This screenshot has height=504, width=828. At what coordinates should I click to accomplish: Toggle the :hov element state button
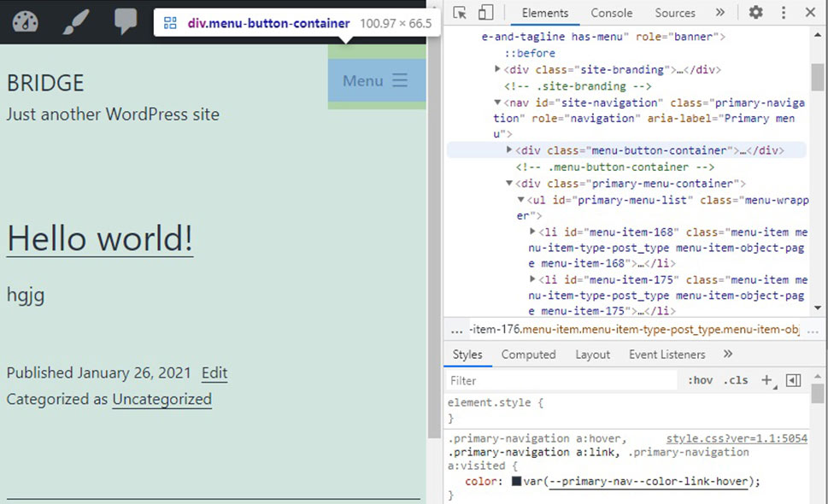700,380
